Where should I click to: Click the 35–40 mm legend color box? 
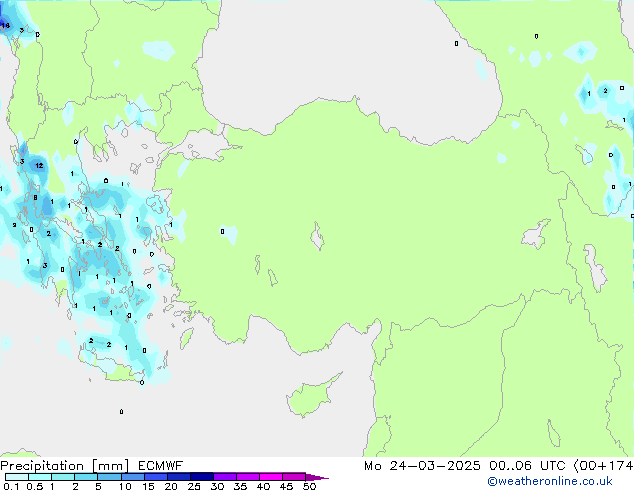(x=248, y=477)
